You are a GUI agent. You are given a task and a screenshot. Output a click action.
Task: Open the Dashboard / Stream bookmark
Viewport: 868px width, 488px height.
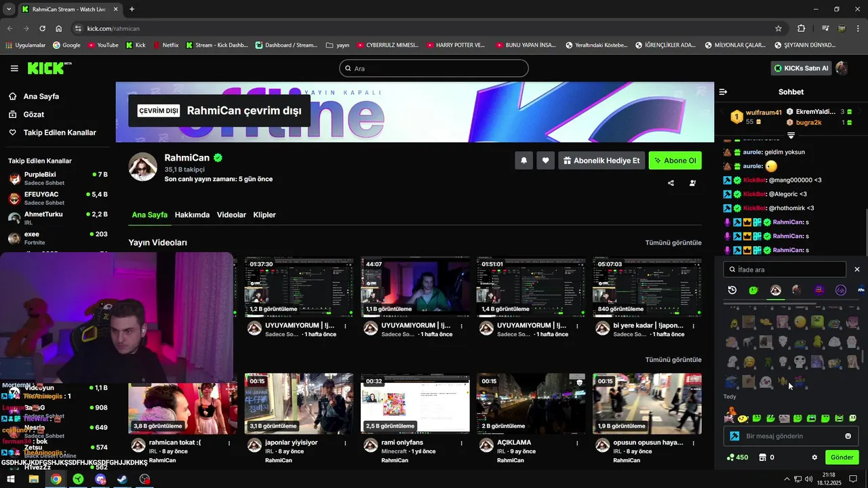coord(286,45)
